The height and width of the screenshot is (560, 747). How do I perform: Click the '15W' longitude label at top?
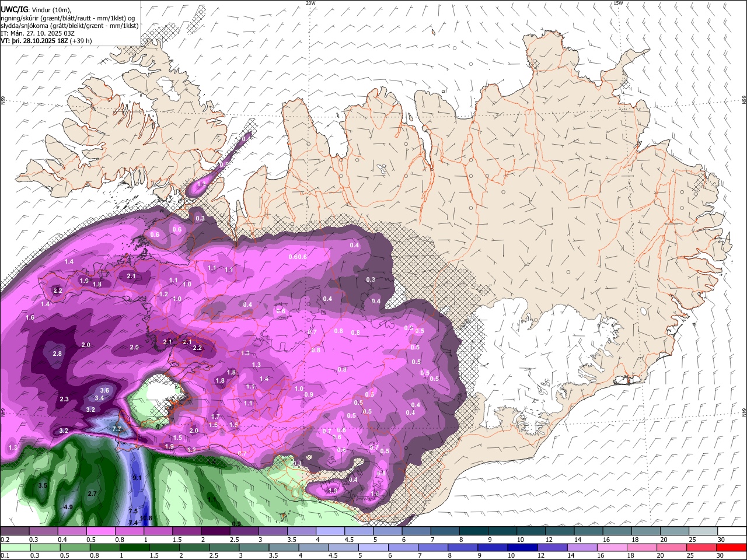618,3
